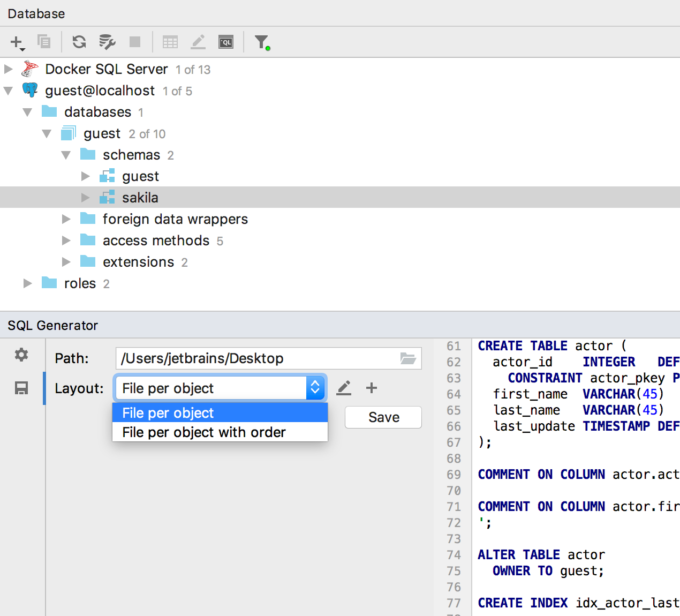This screenshot has width=680, height=616.
Task: Collapse the databases folder
Action: click(x=27, y=112)
